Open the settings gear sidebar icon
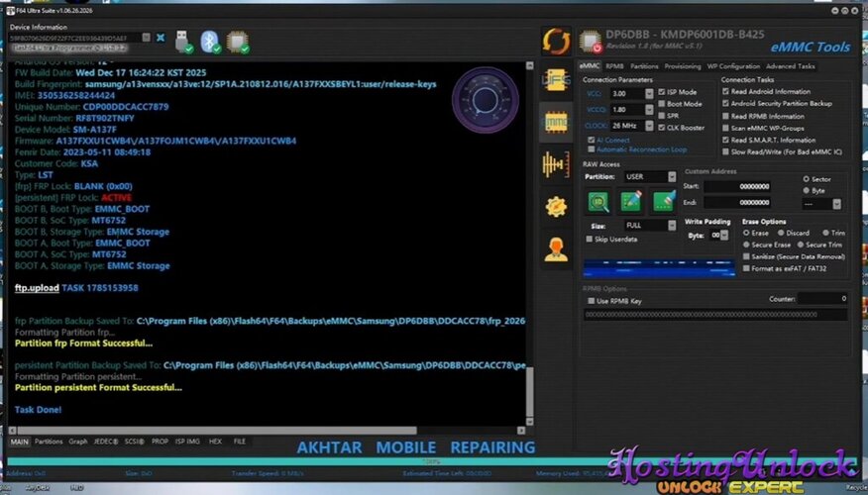Viewport: 868px width, 495px height. (556, 207)
